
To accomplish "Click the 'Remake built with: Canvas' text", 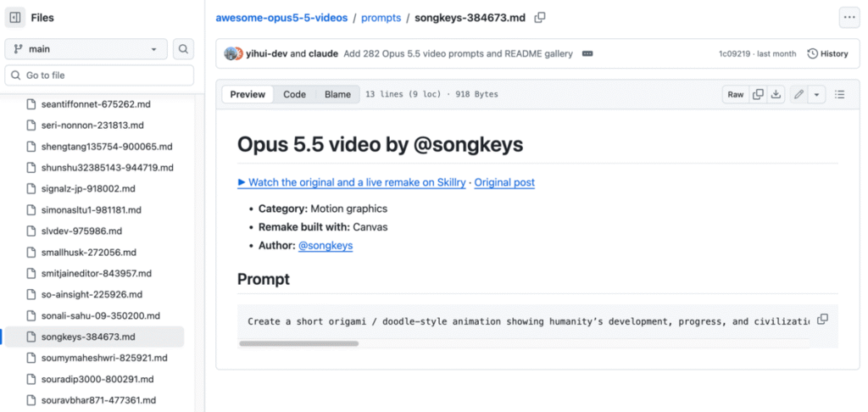I will point(323,227).
